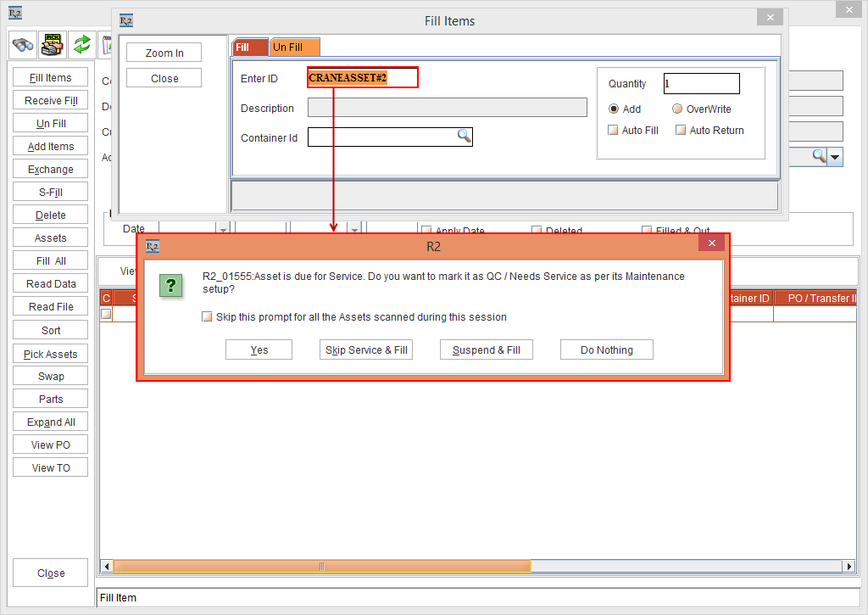Click R2 logo icon in the R2 dialog title
Image resolution: width=868 pixels, height=615 pixels.
click(153, 247)
